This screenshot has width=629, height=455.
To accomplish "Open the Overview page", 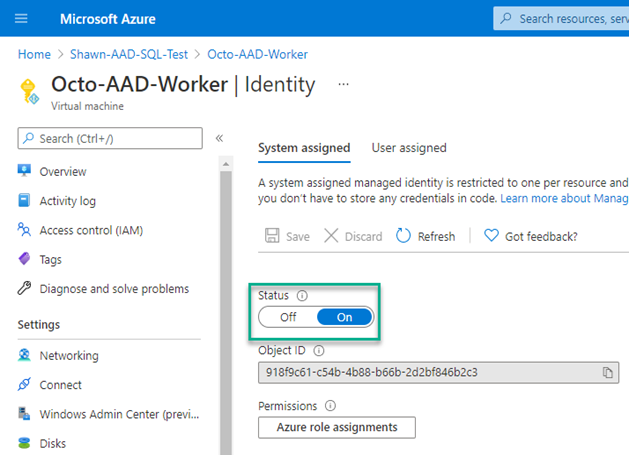I will [62, 171].
